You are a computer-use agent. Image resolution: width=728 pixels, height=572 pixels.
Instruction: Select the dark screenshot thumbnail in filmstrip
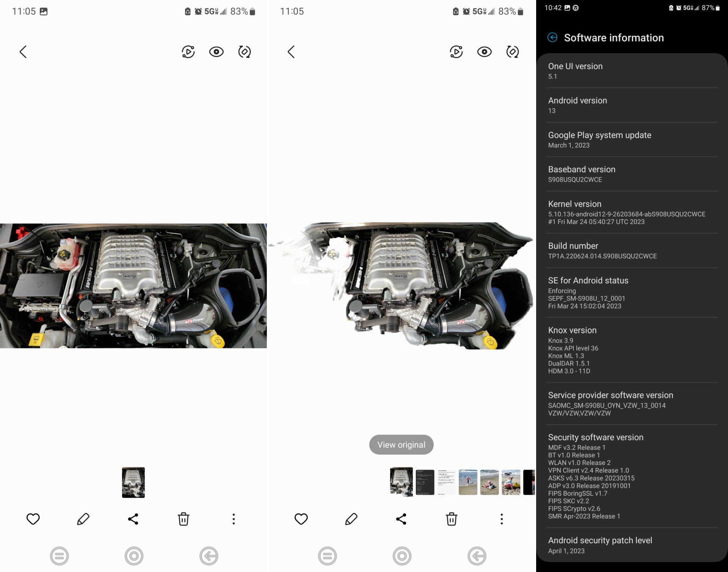[x=425, y=482]
